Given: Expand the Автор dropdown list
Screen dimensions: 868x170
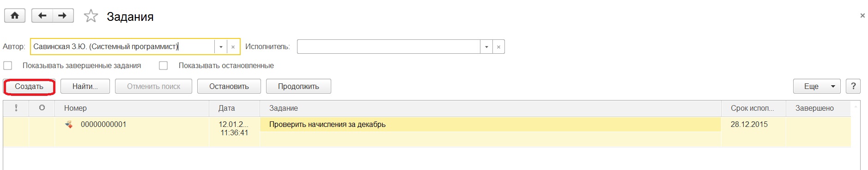Looking at the screenshot, I should click(x=221, y=47).
